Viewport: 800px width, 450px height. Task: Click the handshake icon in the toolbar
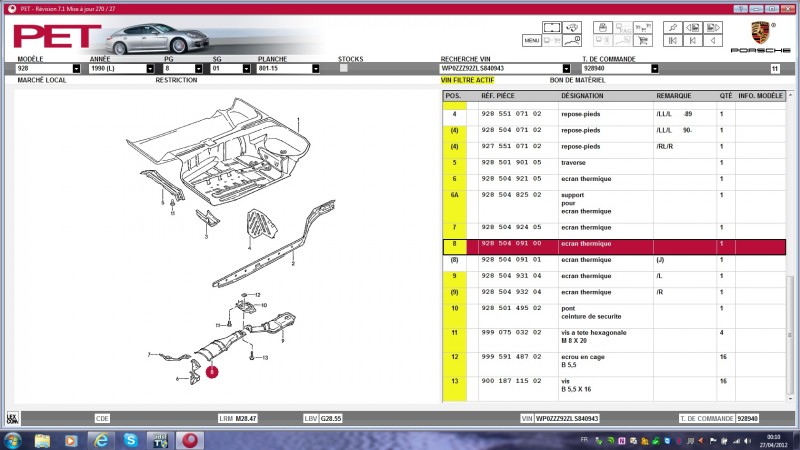click(x=572, y=28)
